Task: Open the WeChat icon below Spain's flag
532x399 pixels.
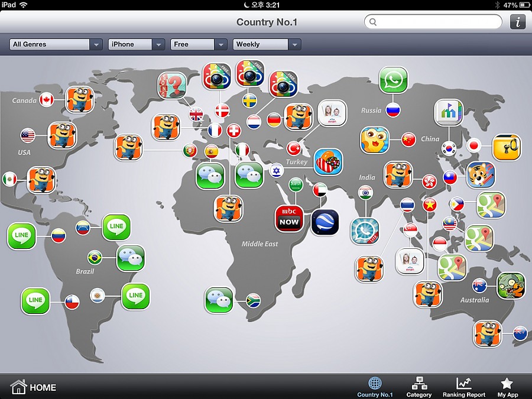Action: click(x=210, y=176)
